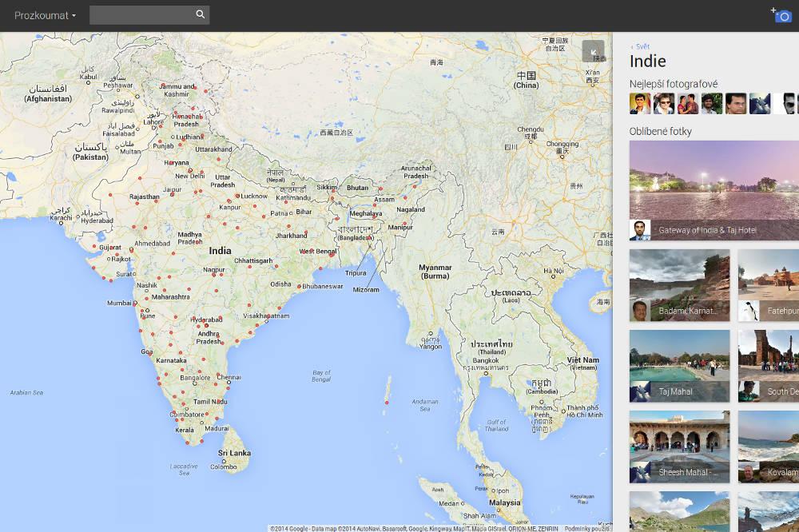Click the Việt Nam label on map
The image size is (799, 532).
click(x=583, y=359)
